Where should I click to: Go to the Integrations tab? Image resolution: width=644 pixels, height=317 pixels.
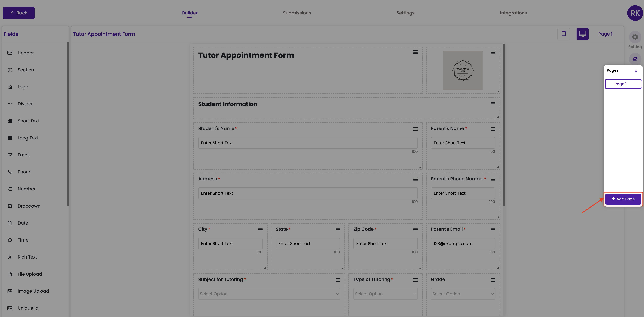[513, 13]
